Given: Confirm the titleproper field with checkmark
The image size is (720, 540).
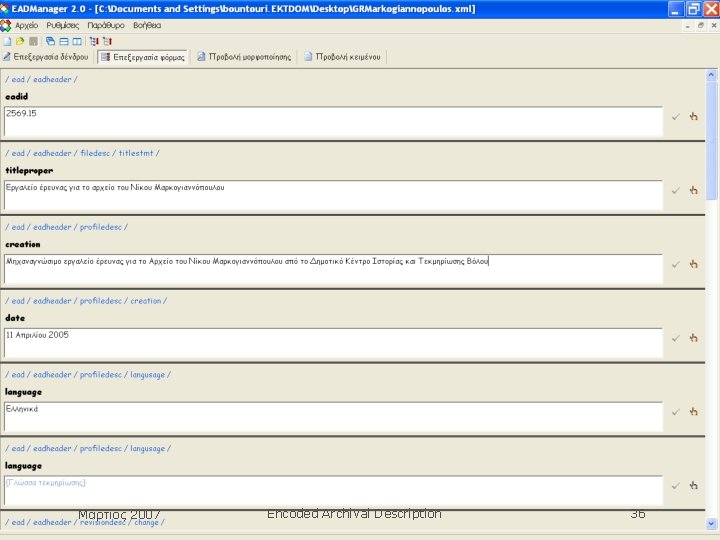Looking at the screenshot, I should pyautogui.click(x=675, y=190).
